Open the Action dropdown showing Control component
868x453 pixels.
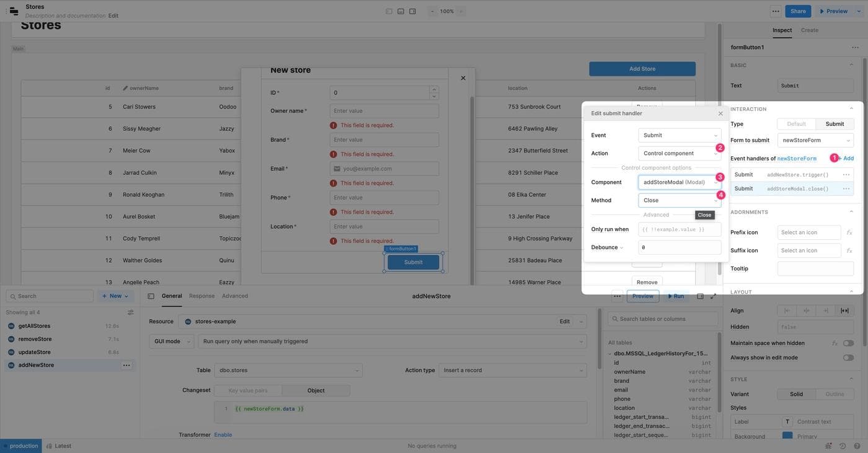coord(679,153)
